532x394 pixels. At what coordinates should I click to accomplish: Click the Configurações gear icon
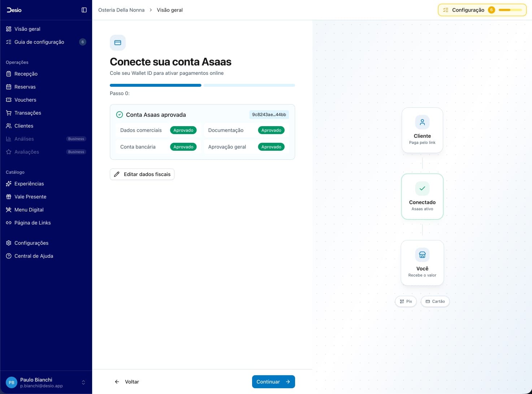click(9, 243)
